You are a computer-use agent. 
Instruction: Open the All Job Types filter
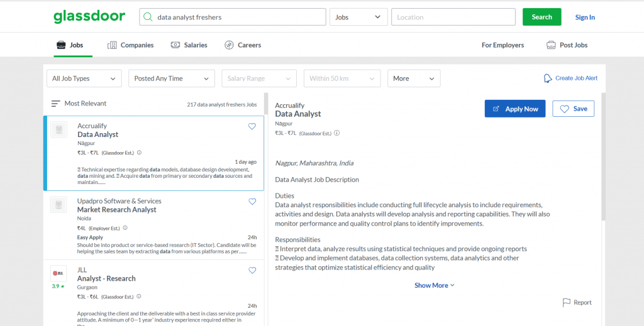coord(84,79)
